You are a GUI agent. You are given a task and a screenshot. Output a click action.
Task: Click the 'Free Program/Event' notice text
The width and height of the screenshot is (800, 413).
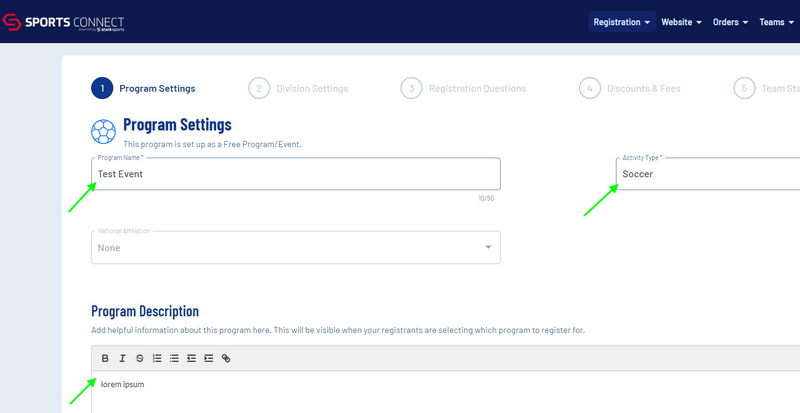click(213, 144)
